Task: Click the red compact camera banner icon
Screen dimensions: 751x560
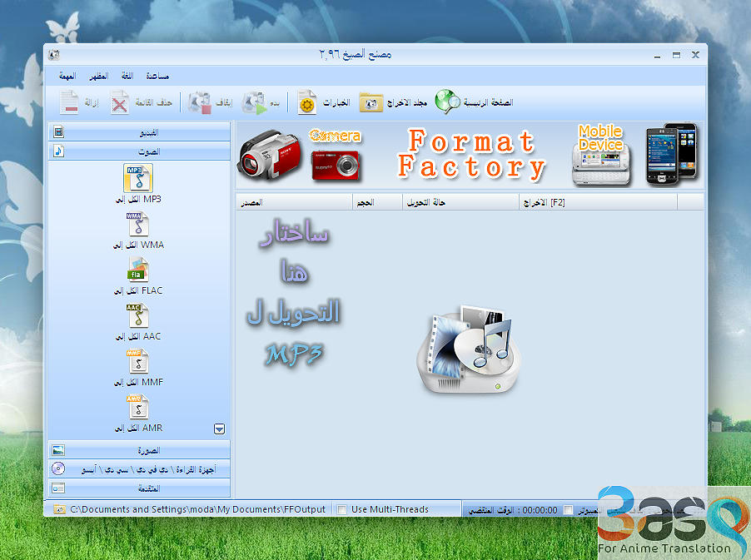Action: tap(336, 165)
